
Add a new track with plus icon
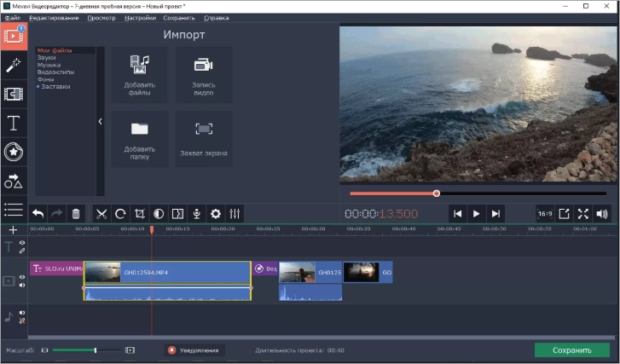coord(13,230)
